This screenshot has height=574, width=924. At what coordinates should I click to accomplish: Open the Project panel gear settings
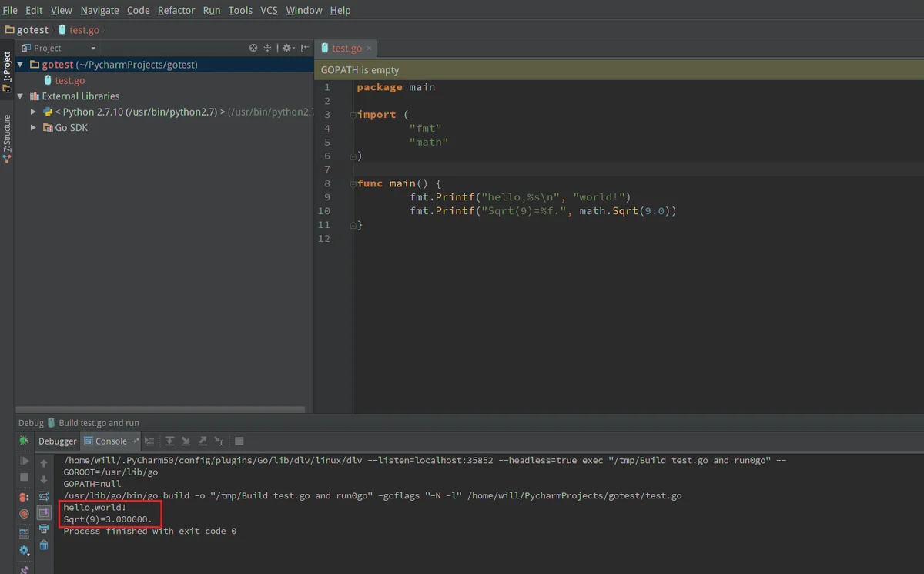point(288,48)
